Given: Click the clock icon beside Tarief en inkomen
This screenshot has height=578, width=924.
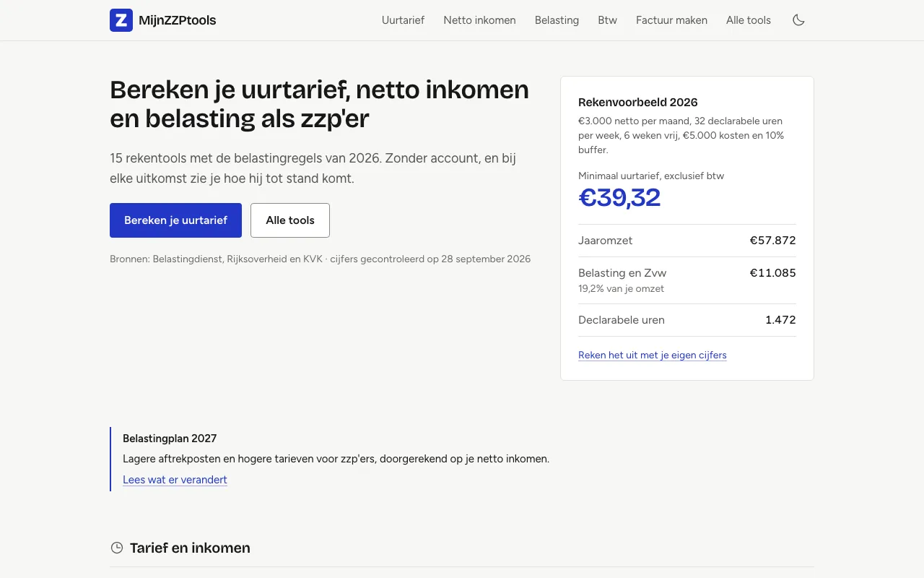Looking at the screenshot, I should [117, 548].
